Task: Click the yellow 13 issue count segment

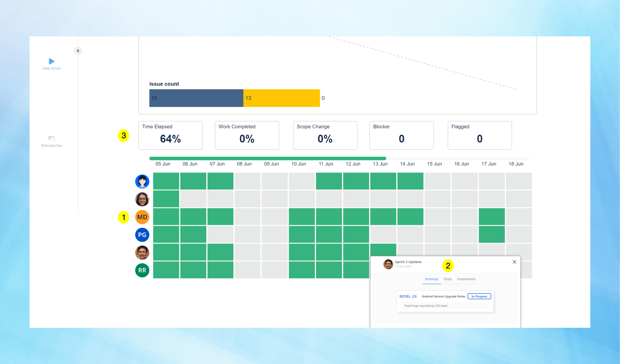Action: pos(281,98)
